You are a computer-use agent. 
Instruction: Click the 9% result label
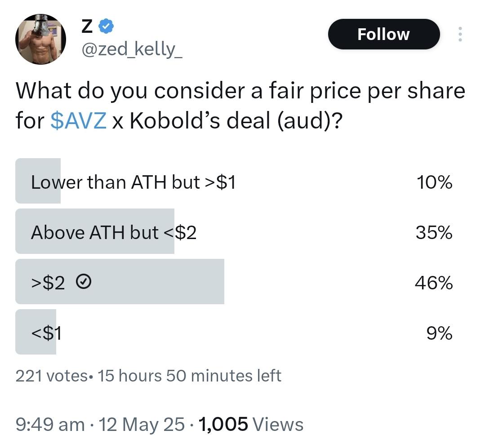tap(440, 333)
